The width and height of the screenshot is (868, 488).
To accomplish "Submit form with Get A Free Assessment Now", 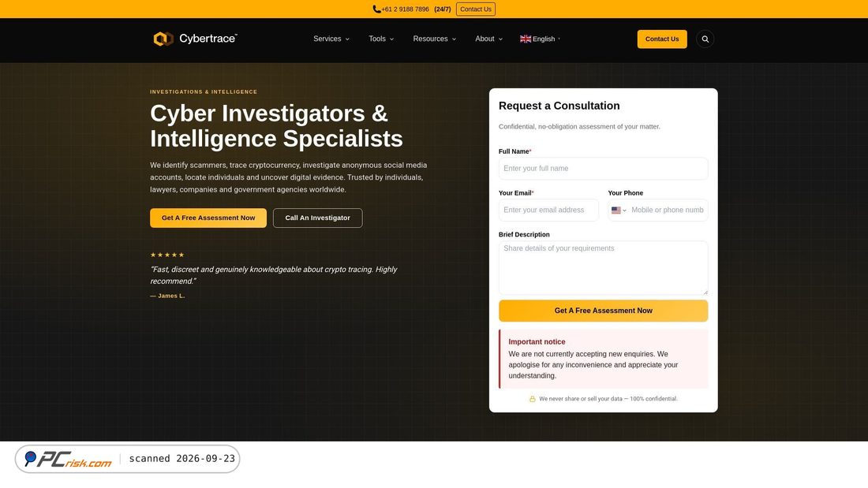I will (603, 311).
